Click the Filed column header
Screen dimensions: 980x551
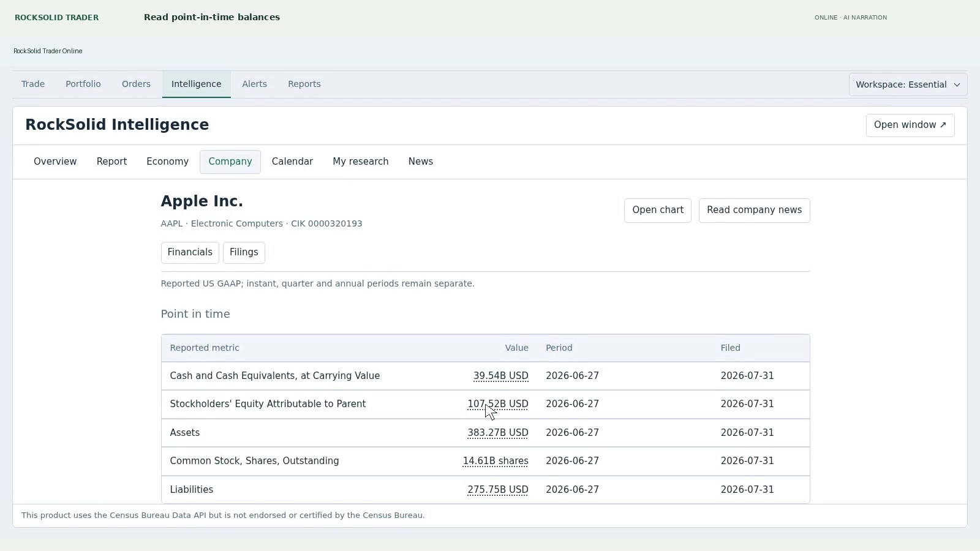pyautogui.click(x=730, y=348)
